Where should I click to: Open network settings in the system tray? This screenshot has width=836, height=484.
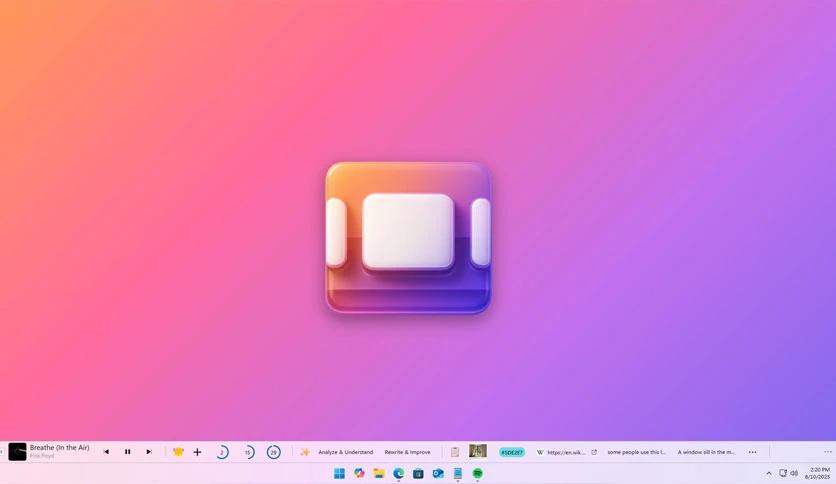coord(783,473)
